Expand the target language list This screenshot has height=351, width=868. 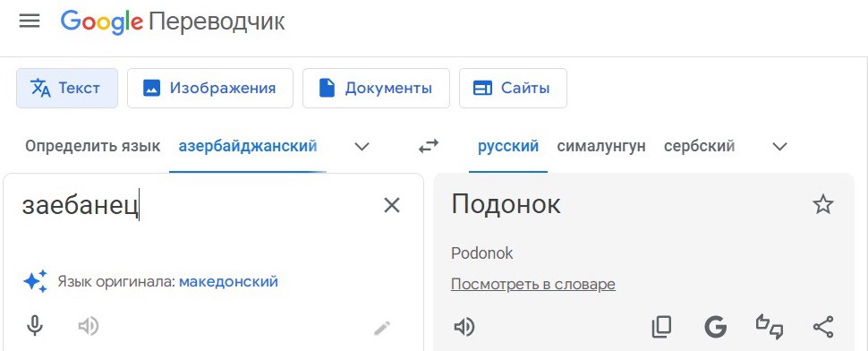tap(779, 147)
